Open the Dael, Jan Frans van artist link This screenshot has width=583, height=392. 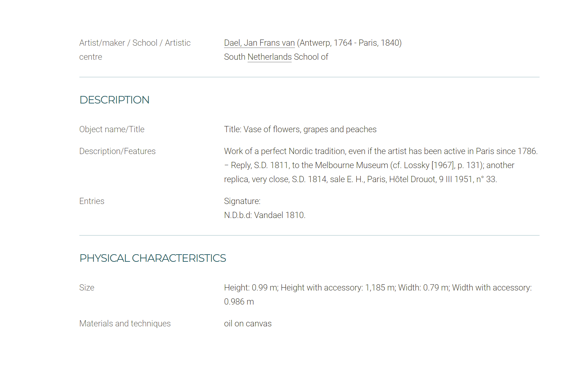(x=259, y=43)
